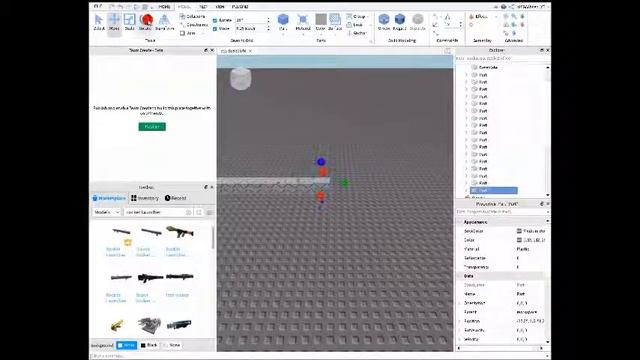Image resolution: width=640 pixels, height=360 pixels.
Task: Select the green-brown rocket launcher thumbnail
Action: click(x=180, y=232)
